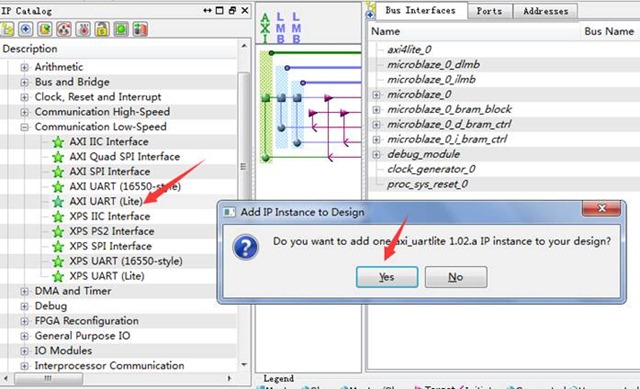Image resolution: width=640 pixels, height=389 pixels.
Task: Expand the debug_module entry
Action: coord(376,154)
